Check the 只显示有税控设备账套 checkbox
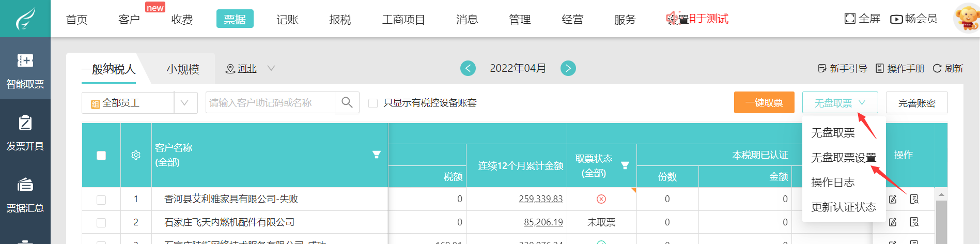Viewport: 980px width, 244px height. (x=372, y=103)
